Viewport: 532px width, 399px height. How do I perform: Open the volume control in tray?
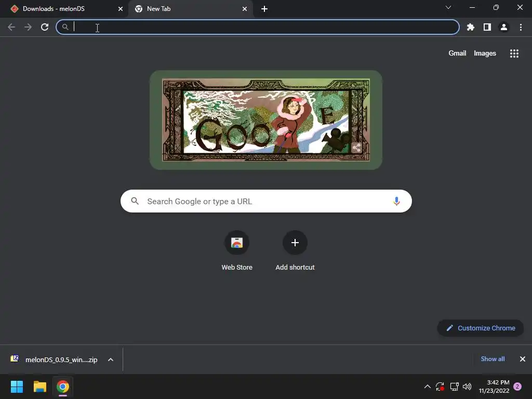pos(467,387)
